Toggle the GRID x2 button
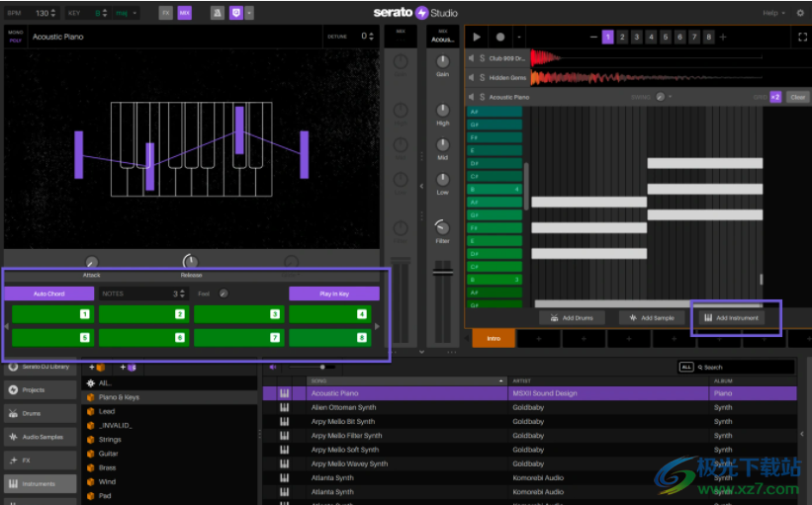 775,97
